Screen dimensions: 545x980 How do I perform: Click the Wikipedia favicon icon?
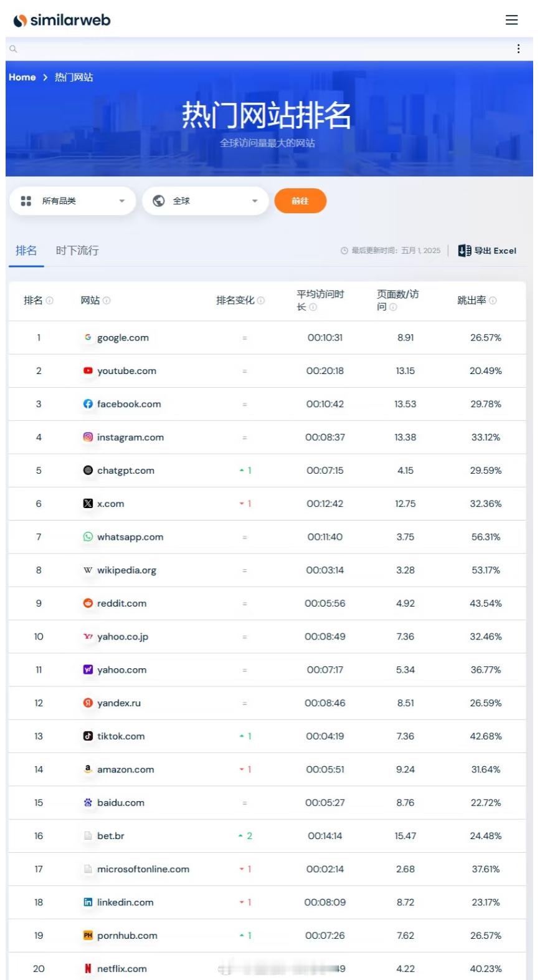pyautogui.click(x=88, y=570)
